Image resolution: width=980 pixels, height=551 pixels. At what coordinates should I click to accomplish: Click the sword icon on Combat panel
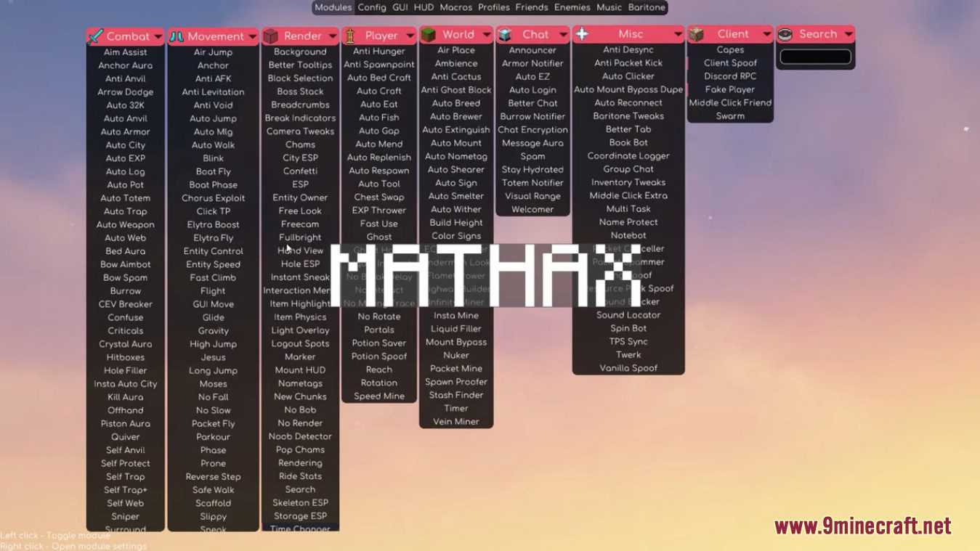[95, 36]
